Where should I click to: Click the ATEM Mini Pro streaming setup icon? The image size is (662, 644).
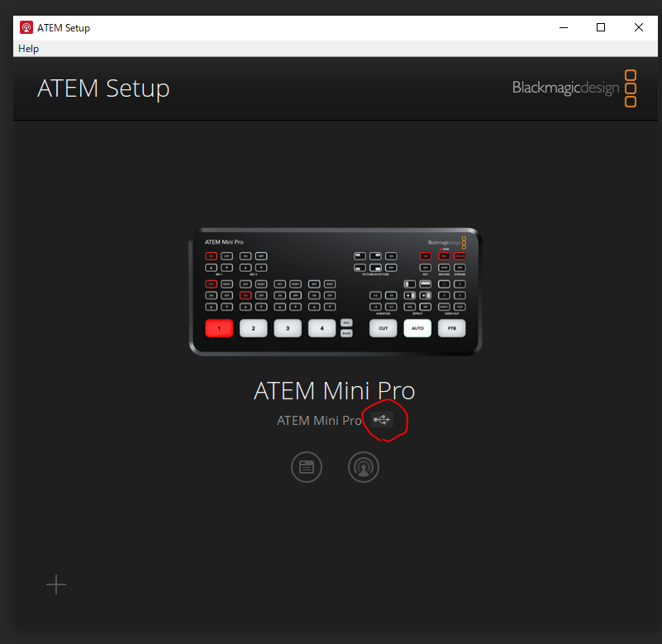(x=364, y=467)
